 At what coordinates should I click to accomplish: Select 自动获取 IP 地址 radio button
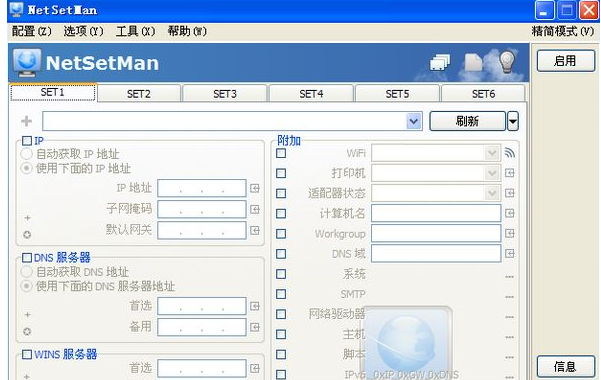click(26, 154)
